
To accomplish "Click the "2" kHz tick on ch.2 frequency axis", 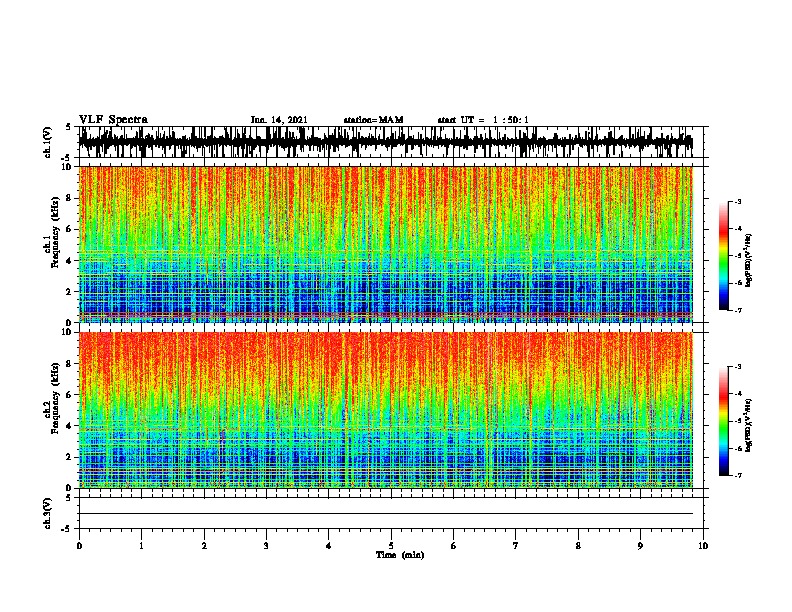I will tap(70, 457).
